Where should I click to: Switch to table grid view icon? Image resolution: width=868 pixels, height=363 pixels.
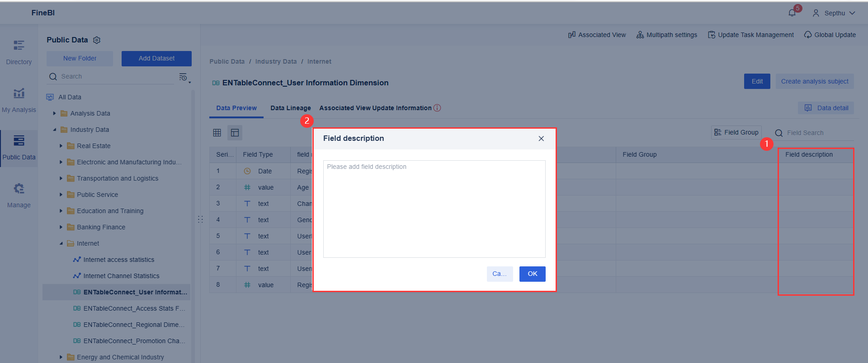(x=217, y=133)
